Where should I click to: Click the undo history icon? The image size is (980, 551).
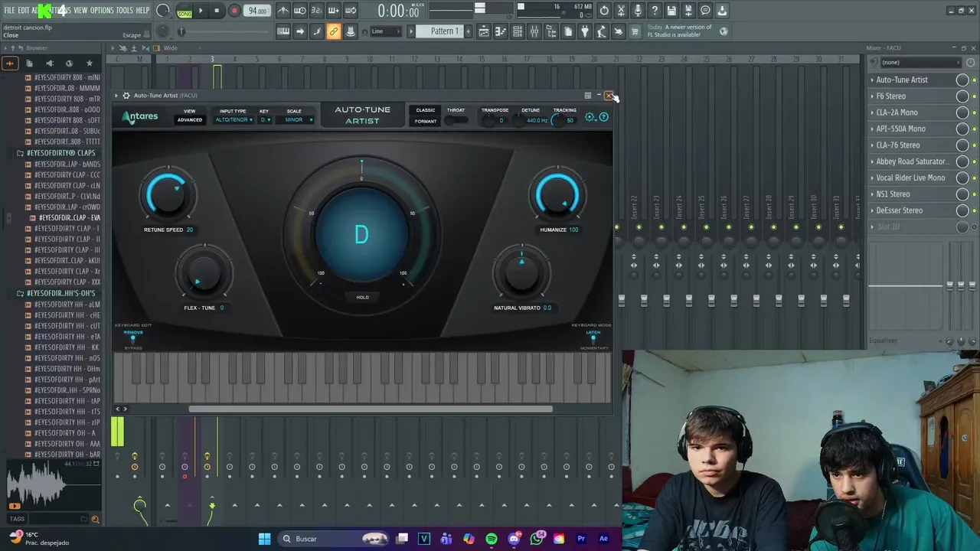[x=604, y=11]
